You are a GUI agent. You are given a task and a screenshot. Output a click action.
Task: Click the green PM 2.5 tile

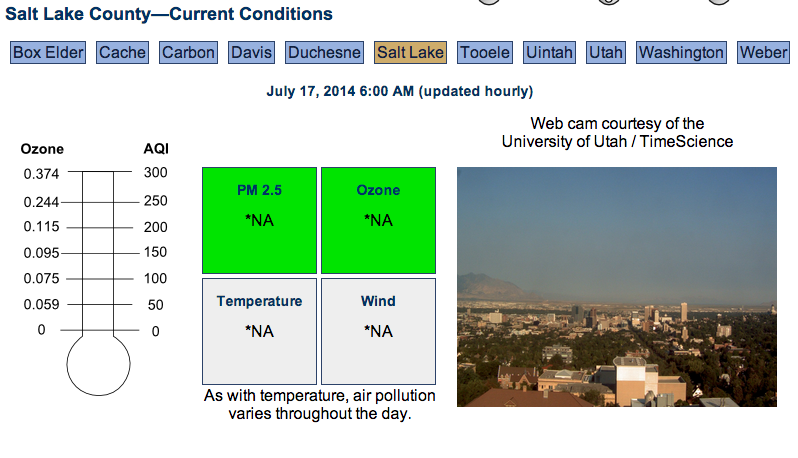[x=260, y=220]
